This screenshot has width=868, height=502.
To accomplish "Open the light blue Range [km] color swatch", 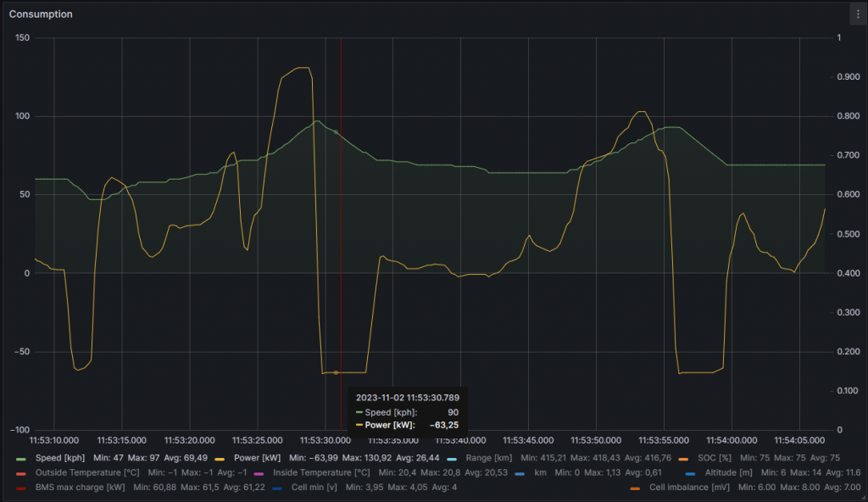I will pyautogui.click(x=452, y=460).
